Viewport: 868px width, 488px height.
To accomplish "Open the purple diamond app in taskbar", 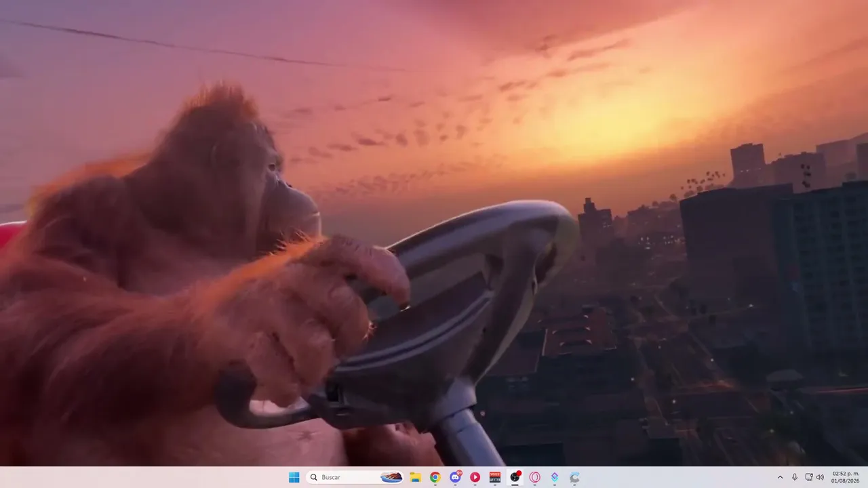I will (x=555, y=477).
